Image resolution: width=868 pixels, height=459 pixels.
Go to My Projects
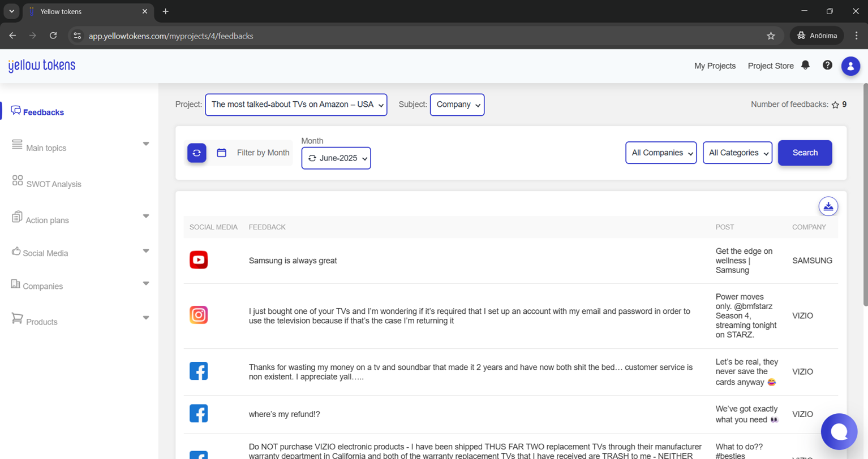[x=715, y=66]
